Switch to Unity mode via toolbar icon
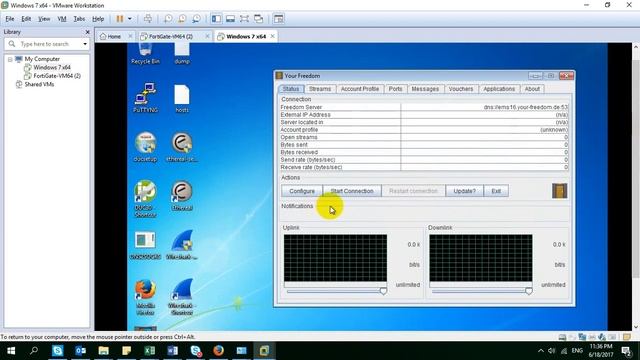The height and width of the screenshot is (360, 640). click(x=258, y=19)
